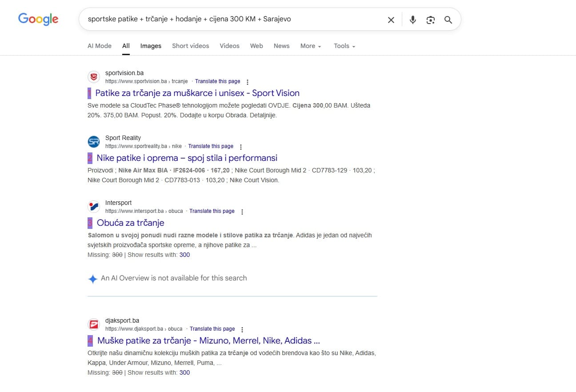Open Search by image camera icon
Viewport: 576px width, 392px height.
[430, 20]
